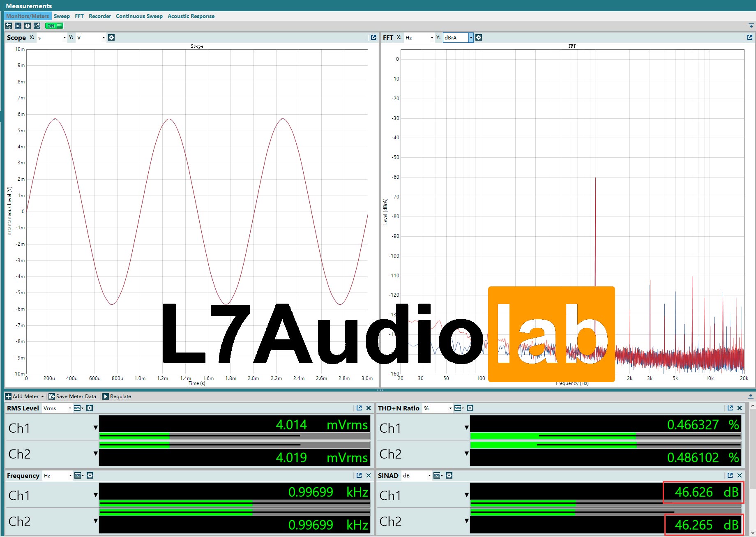The image size is (756, 537).
Task: Click the meters panel vertical scrollbar
Action: click(752, 468)
